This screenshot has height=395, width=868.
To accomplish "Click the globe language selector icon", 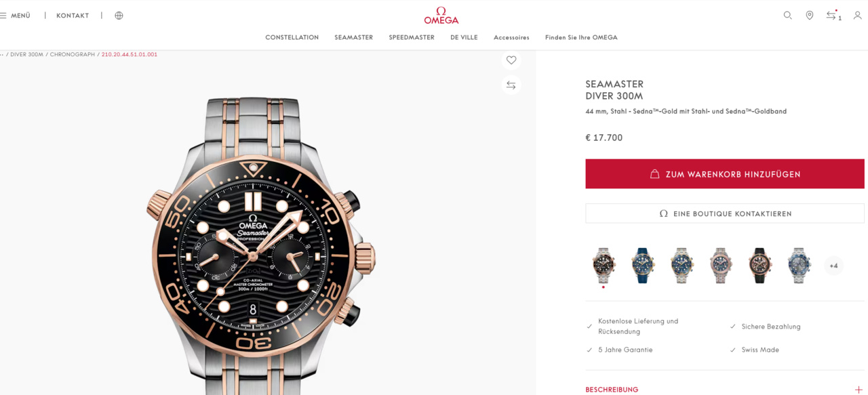I will (x=119, y=16).
